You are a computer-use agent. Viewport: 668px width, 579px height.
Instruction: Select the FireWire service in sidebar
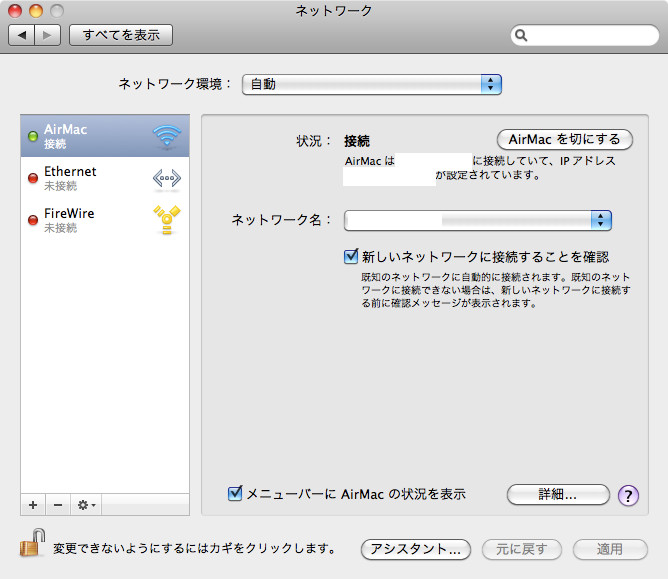tap(90, 220)
